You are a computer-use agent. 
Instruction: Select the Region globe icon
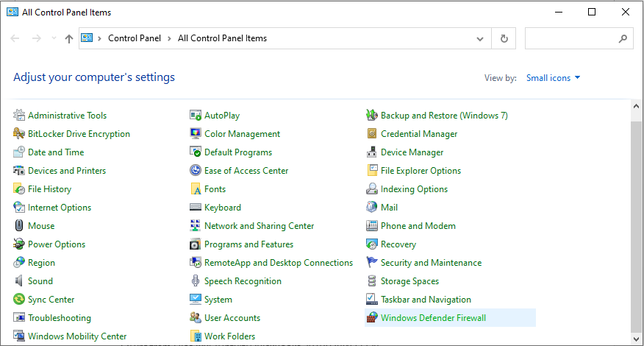pos(19,263)
